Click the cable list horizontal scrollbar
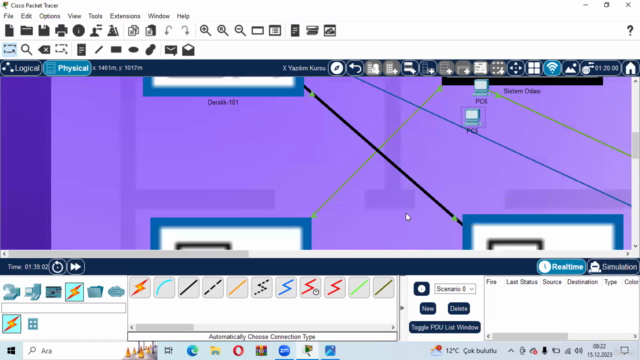The height and width of the screenshot is (360, 640). (x=165, y=327)
